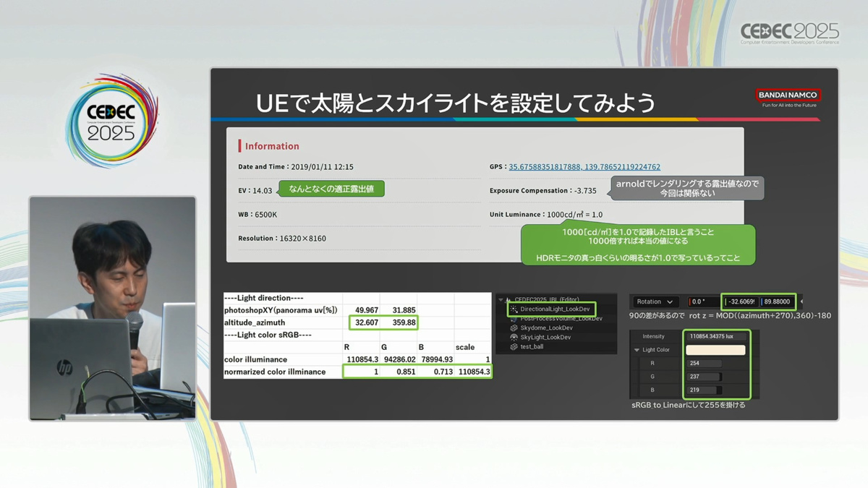
Task: Click the PostProcessVolume_LookDev actor icon
Action: coord(514,318)
